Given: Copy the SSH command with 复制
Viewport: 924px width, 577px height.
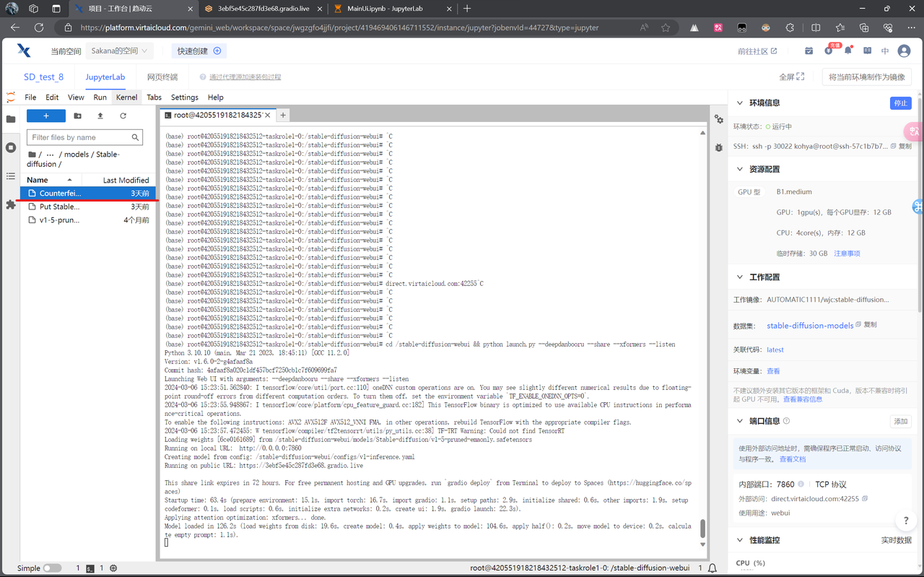Looking at the screenshot, I should click(901, 146).
